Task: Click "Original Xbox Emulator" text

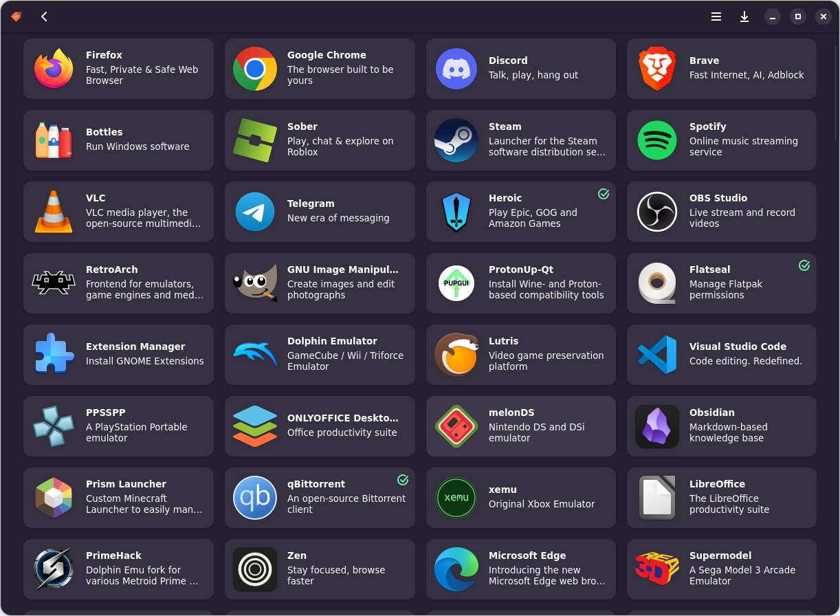Action: pos(542,504)
